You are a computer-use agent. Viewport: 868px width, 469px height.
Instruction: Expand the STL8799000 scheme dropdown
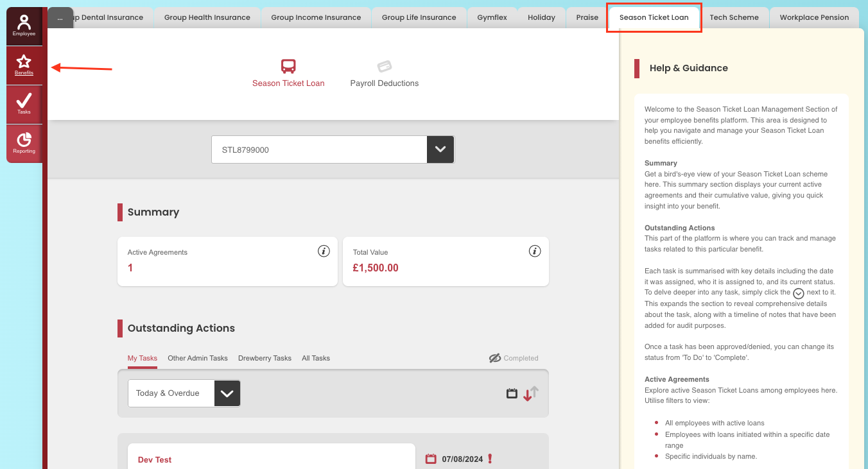coord(440,149)
